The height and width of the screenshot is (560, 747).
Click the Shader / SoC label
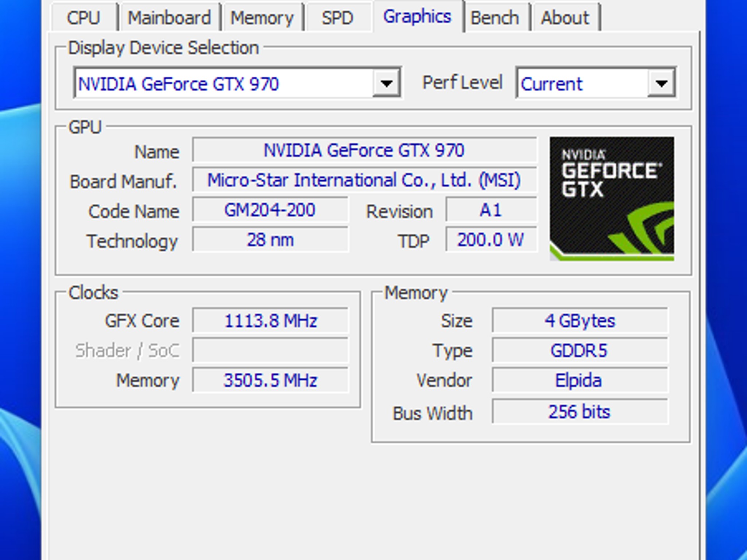pyautogui.click(x=127, y=351)
